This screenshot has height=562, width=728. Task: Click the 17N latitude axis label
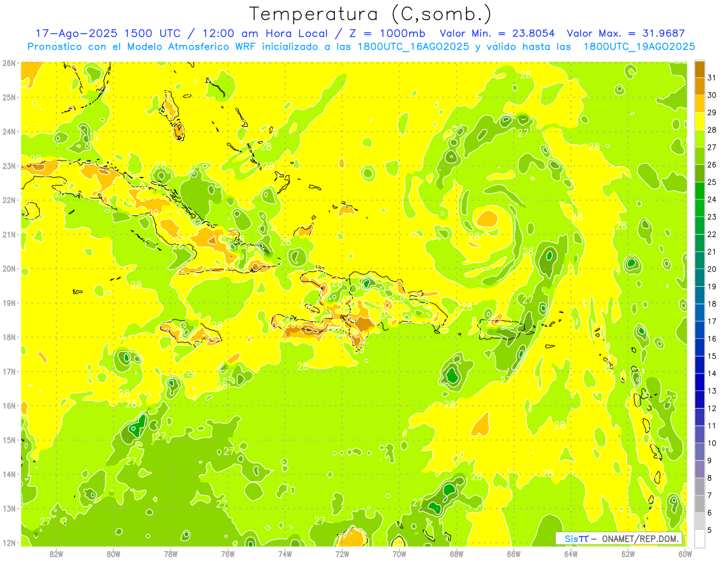[x=8, y=371]
